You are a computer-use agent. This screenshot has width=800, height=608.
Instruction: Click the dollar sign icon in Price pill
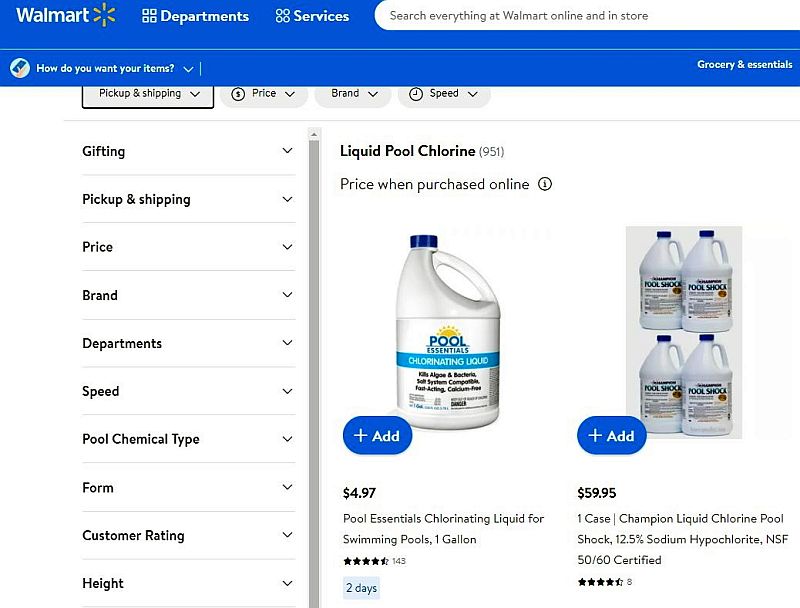pos(238,94)
